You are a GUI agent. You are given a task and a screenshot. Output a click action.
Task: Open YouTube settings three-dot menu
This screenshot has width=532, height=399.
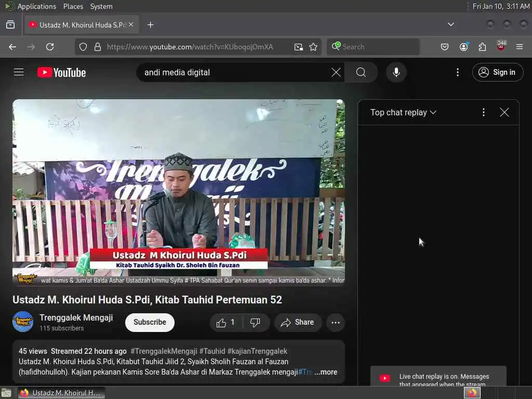click(x=458, y=72)
